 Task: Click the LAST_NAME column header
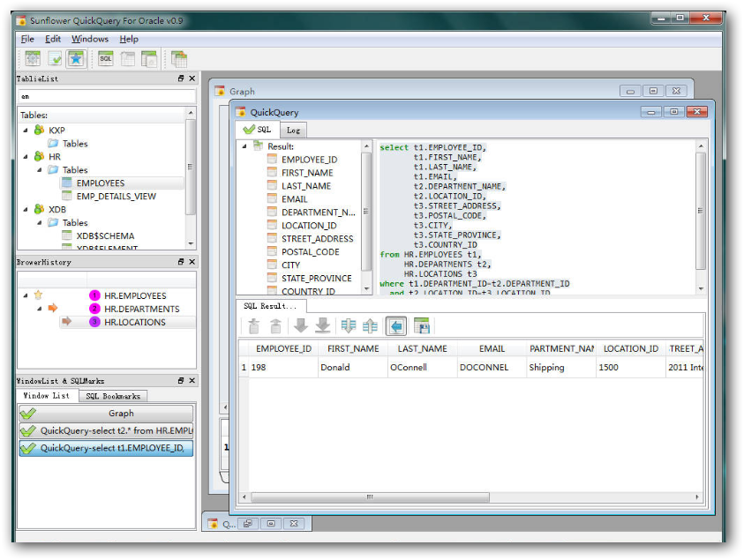pos(422,348)
